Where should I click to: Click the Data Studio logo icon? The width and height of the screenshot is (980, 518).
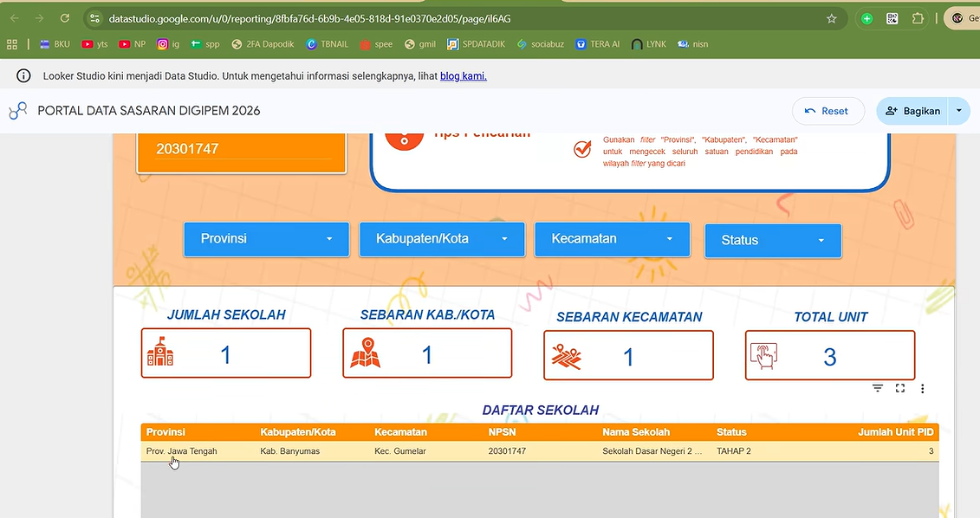pos(18,111)
